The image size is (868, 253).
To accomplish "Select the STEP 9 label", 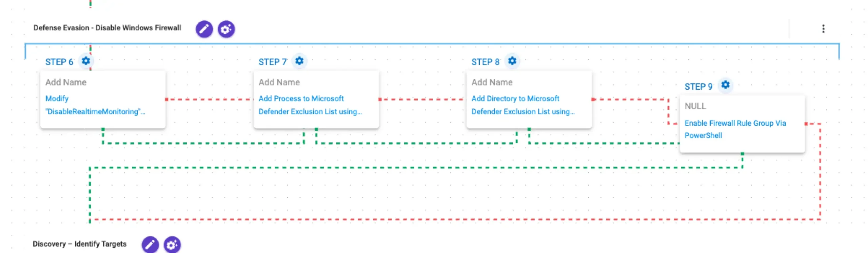I will coord(698,87).
